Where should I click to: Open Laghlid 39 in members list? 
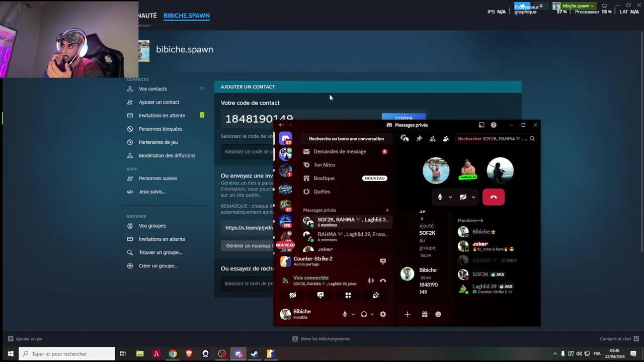point(496,289)
